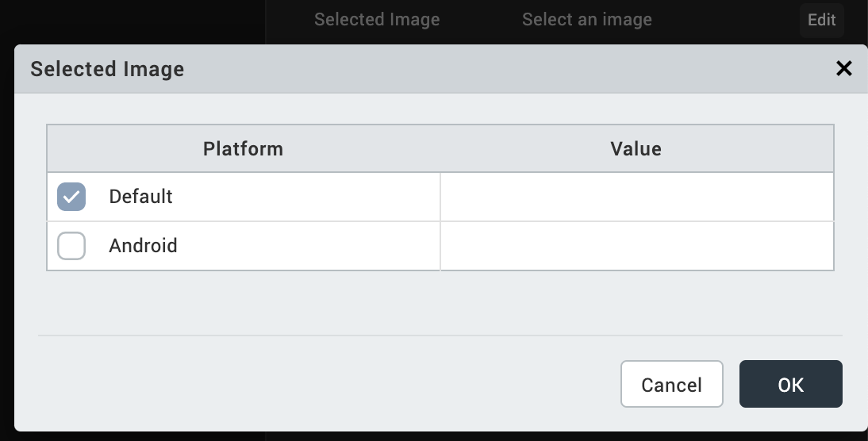Click the Android platform label

[144, 246]
